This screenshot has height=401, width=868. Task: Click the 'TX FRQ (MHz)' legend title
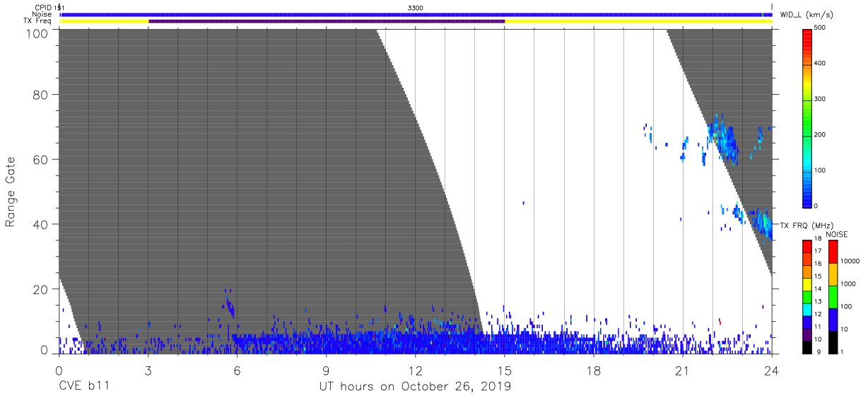(805, 225)
